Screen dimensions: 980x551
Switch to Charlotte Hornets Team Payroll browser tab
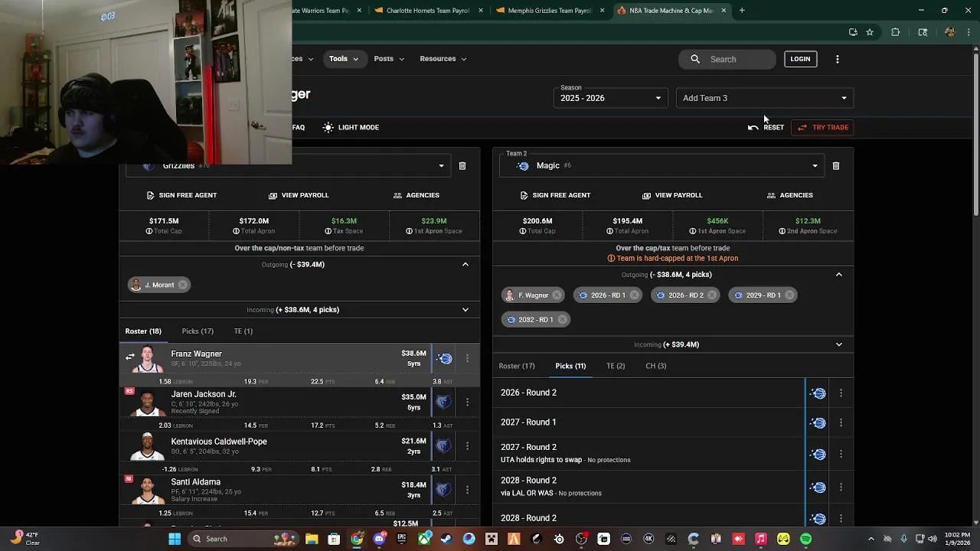coord(428,11)
